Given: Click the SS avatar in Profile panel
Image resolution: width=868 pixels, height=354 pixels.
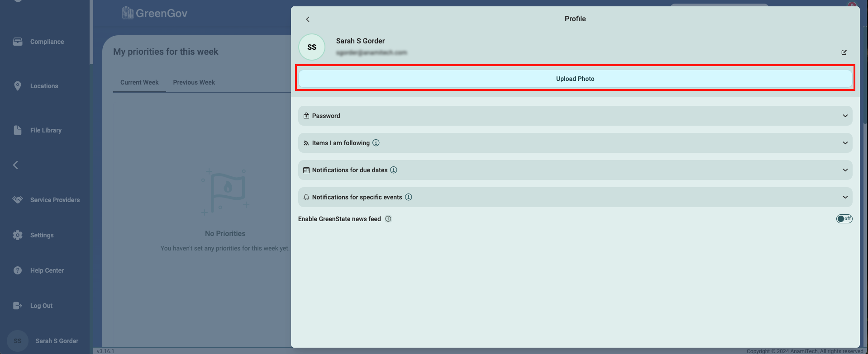Looking at the screenshot, I should coord(312,47).
